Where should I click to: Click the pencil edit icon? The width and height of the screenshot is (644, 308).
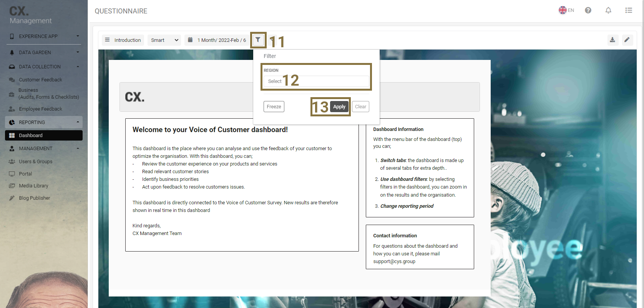(627, 40)
